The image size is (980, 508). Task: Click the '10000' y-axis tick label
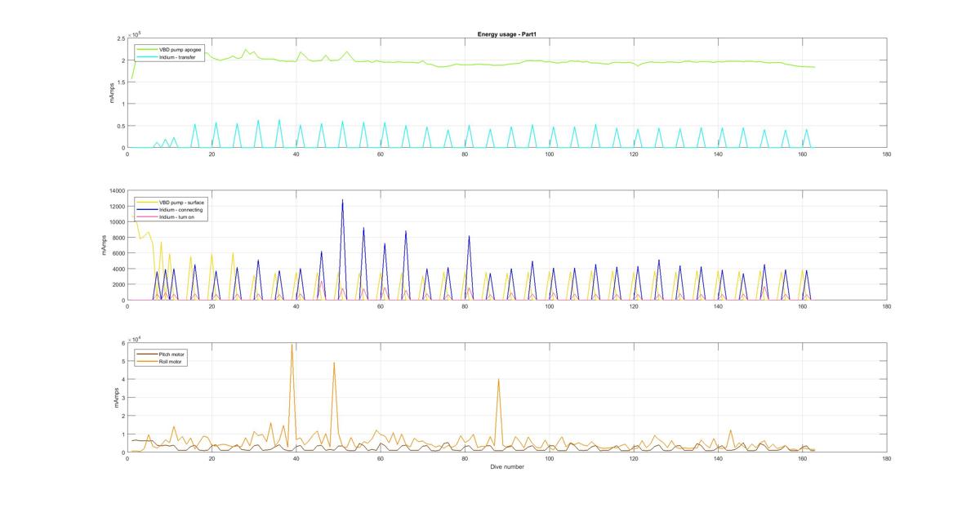click(x=116, y=222)
